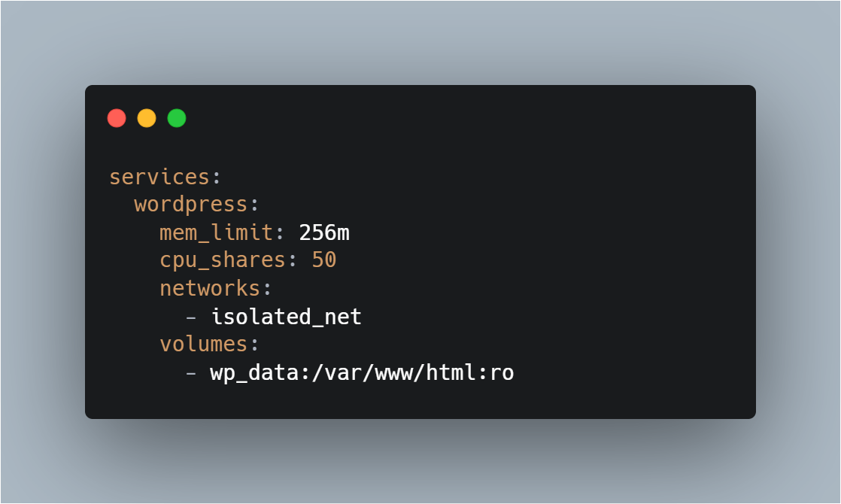This screenshot has width=841, height=504.
Task: Click the red close dot
Action: 117,118
